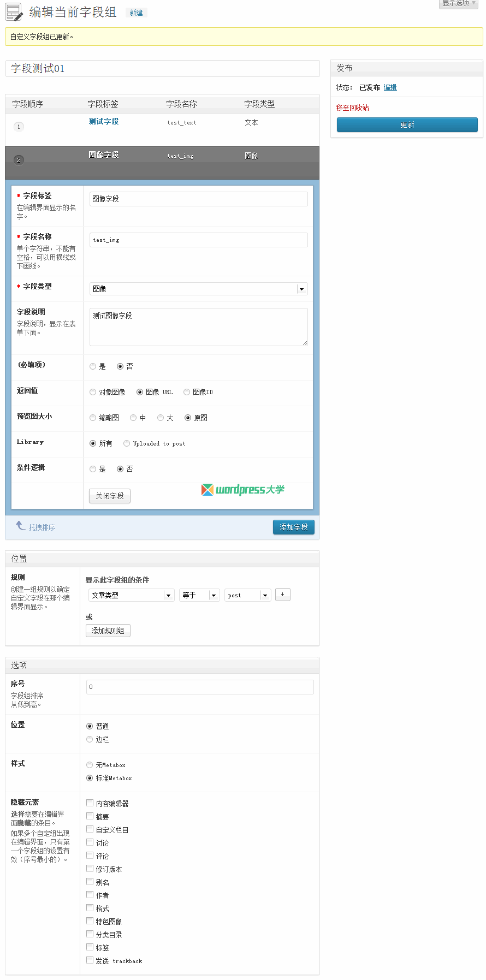The height and width of the screenshot is (980, 486).
Task: Select 缩略图 preview size
Action: 93,418
